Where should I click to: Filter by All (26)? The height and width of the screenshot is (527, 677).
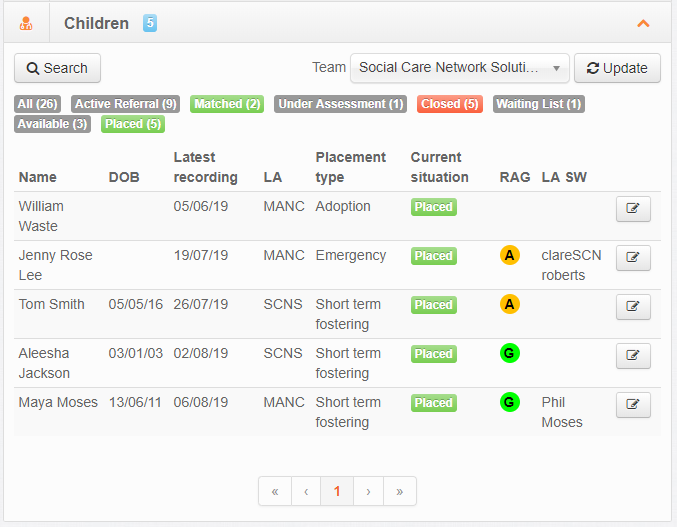[x=38, y=104]
